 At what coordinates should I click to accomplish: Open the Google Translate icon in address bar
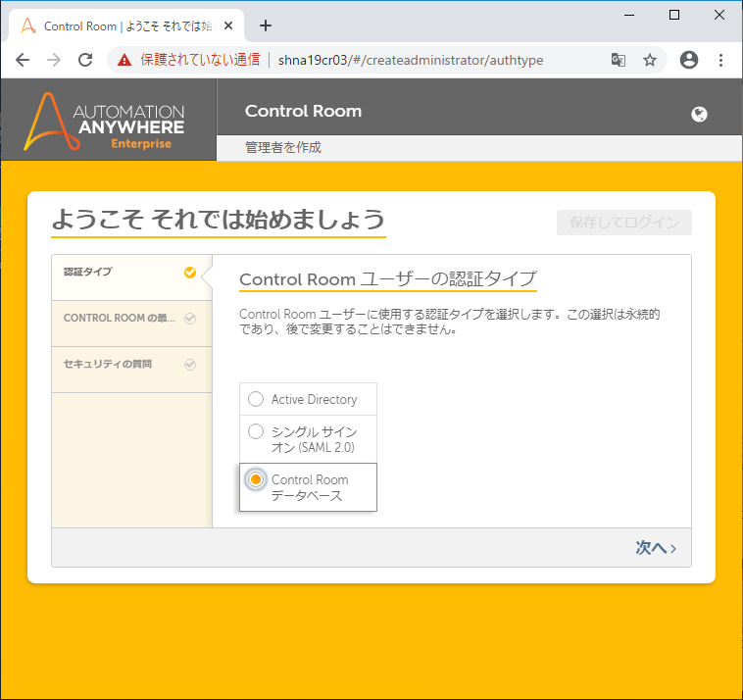(x=618, y=60)
